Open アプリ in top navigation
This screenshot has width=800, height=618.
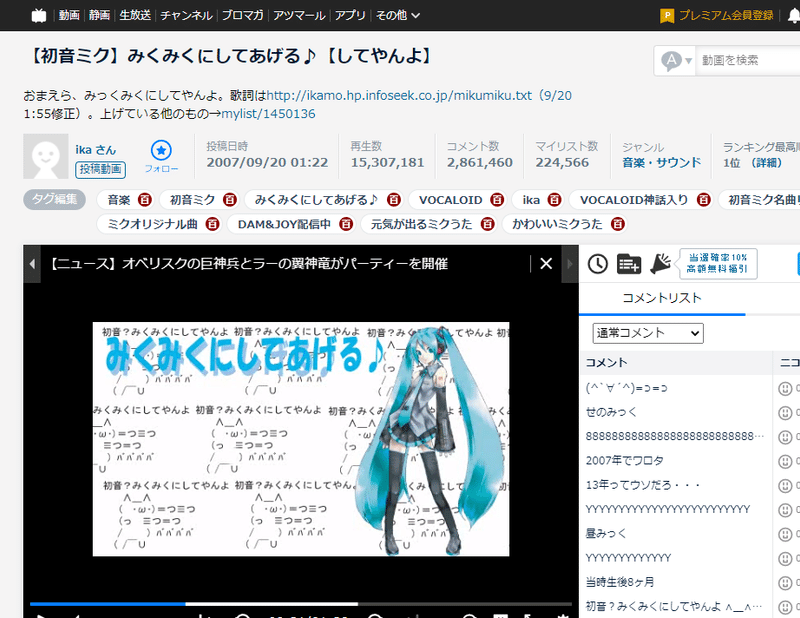click(350, 15)
